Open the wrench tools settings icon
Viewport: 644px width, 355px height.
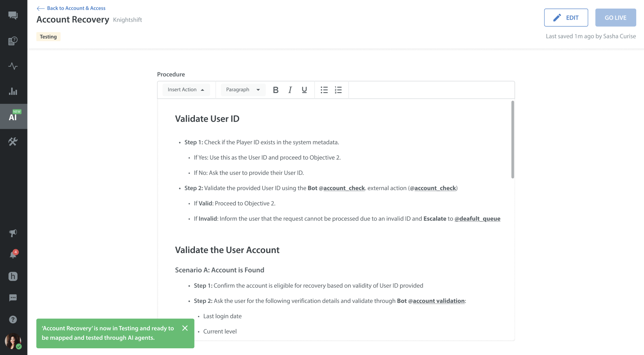click(13, 142)
